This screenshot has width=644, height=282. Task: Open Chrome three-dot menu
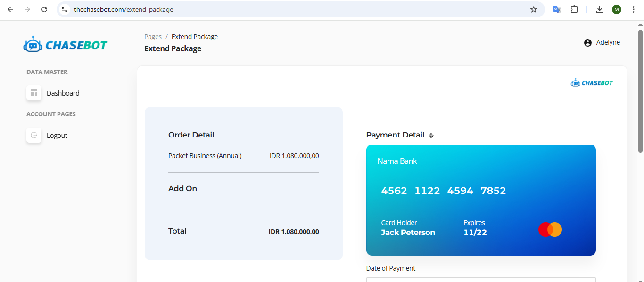pyautogui.click(x=634, y=9)
